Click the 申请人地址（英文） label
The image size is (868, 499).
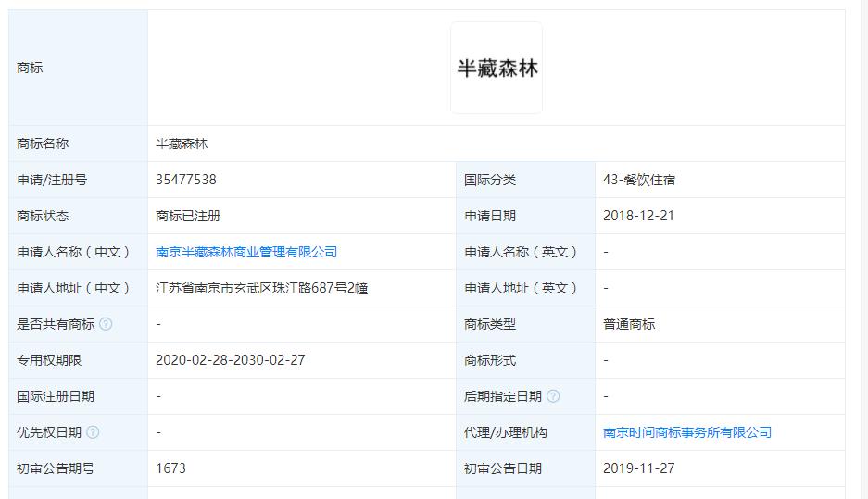tap(521, 288)
